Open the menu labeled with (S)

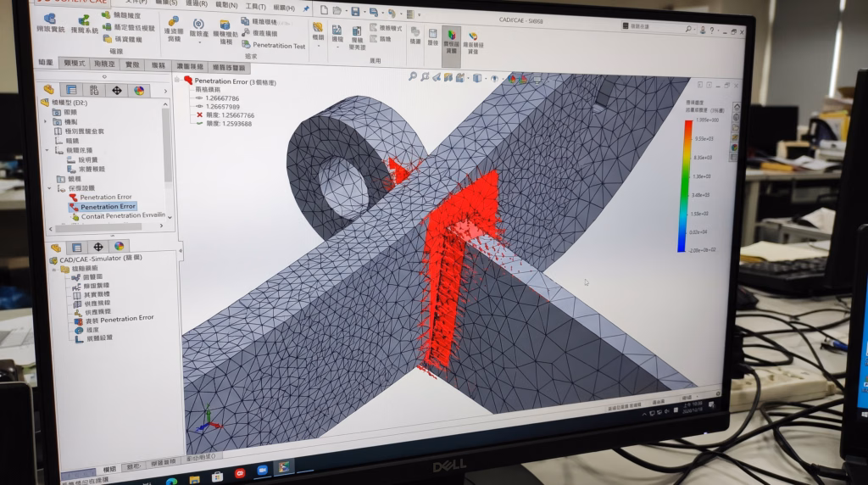pos(166,3)
